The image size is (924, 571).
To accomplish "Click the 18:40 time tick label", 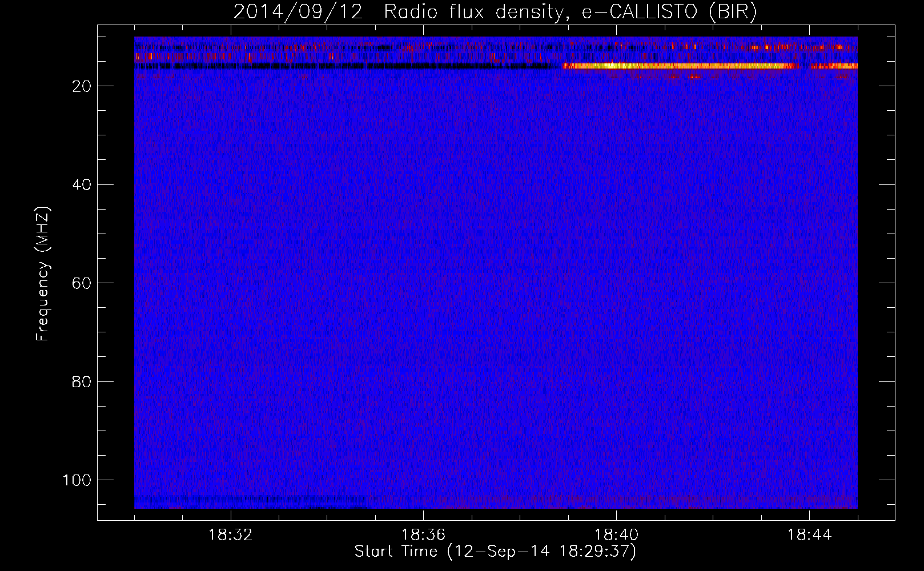I will [616, 535].
